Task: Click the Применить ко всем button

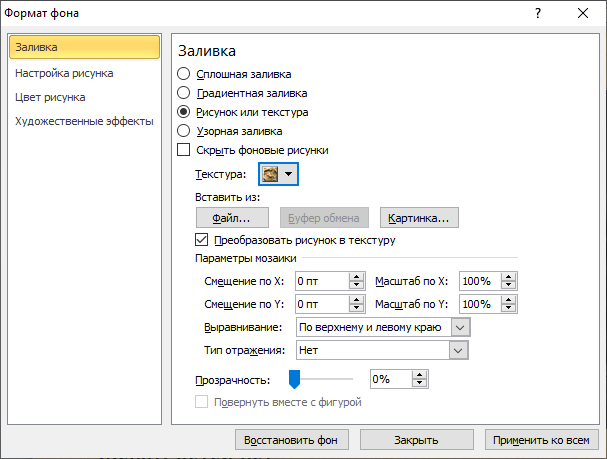Action: [541, 440]
